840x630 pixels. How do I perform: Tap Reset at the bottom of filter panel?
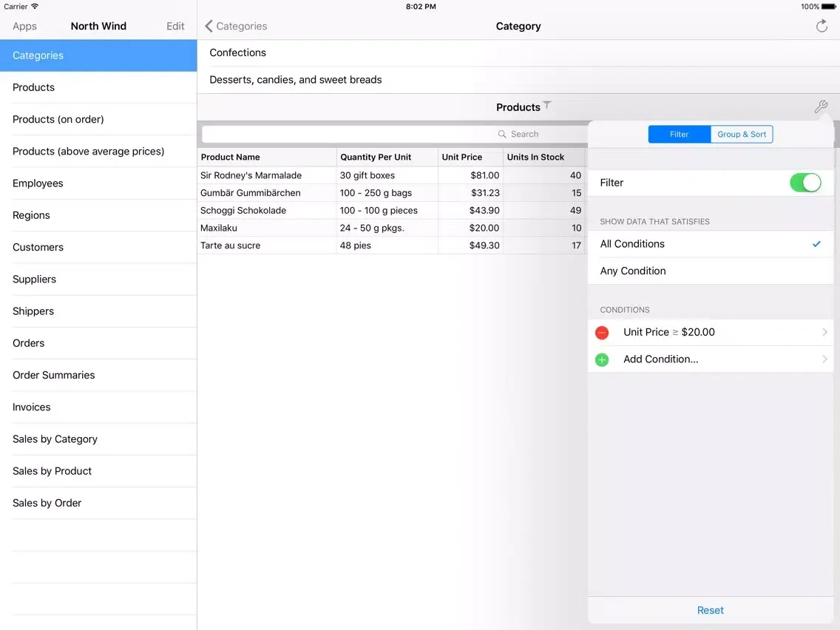711,610
